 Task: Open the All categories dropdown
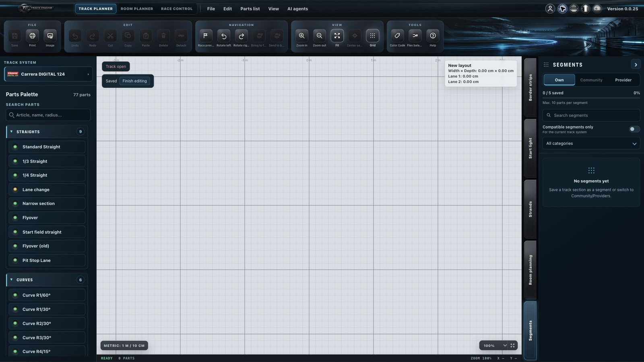pos(591,144)
